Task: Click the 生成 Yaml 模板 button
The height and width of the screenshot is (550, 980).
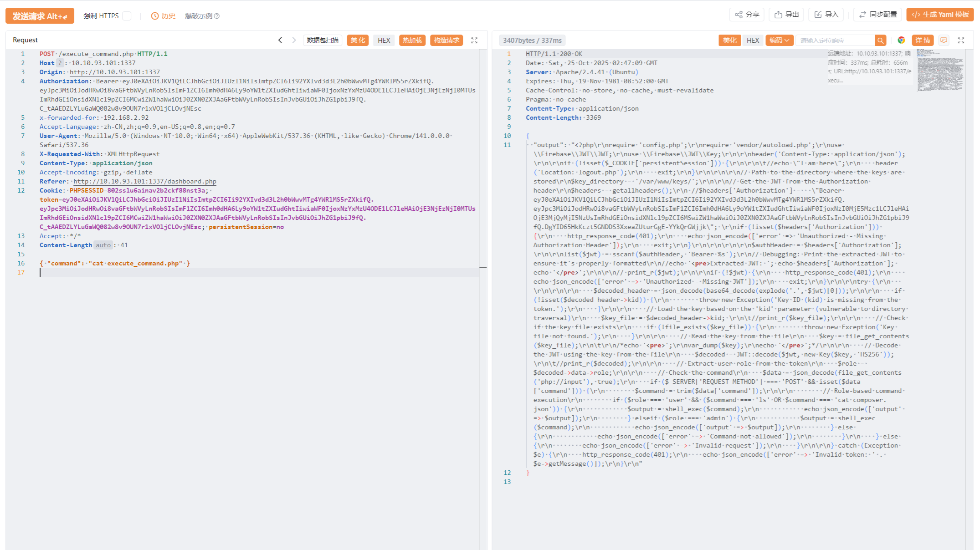Action: tap(940, 15)
